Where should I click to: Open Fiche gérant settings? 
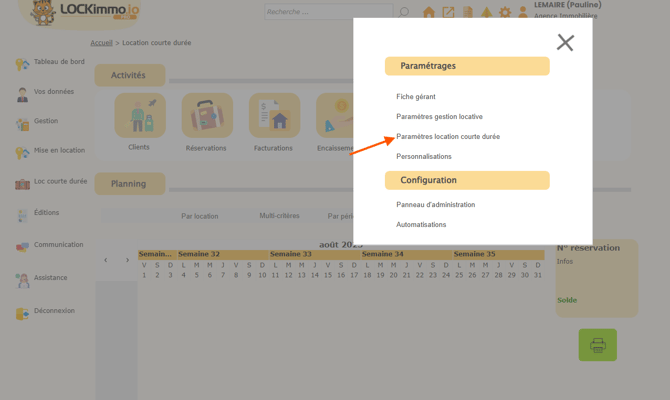click(x=416, y=97)
